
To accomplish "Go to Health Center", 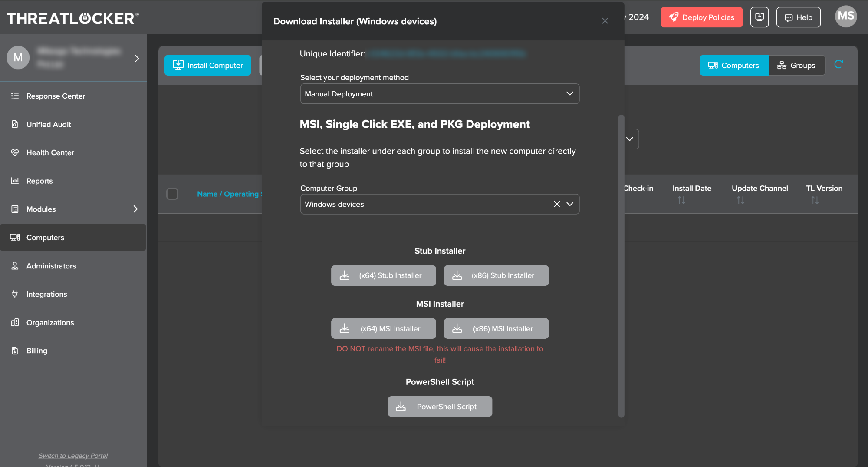I will (73, 152).
